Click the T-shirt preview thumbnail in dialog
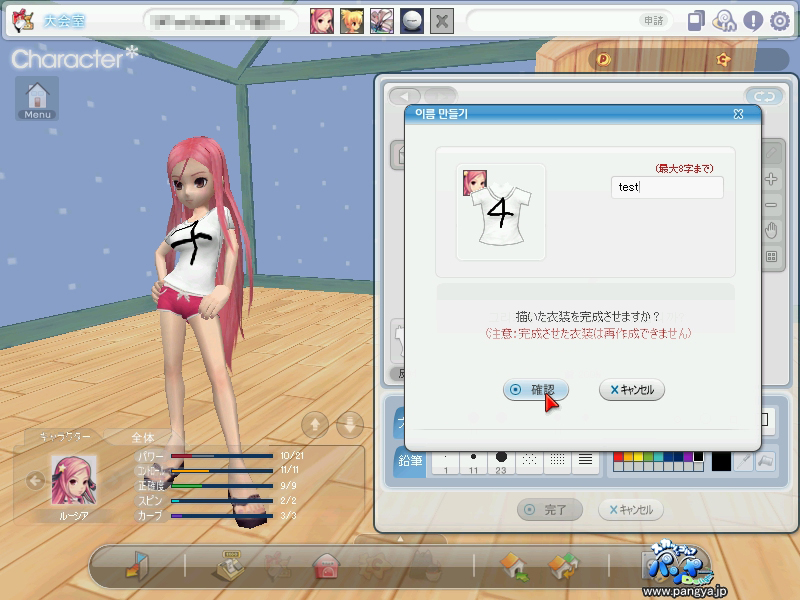Image resolution: width=800 pixels, height=600 pixels. (x=501, y=212)
